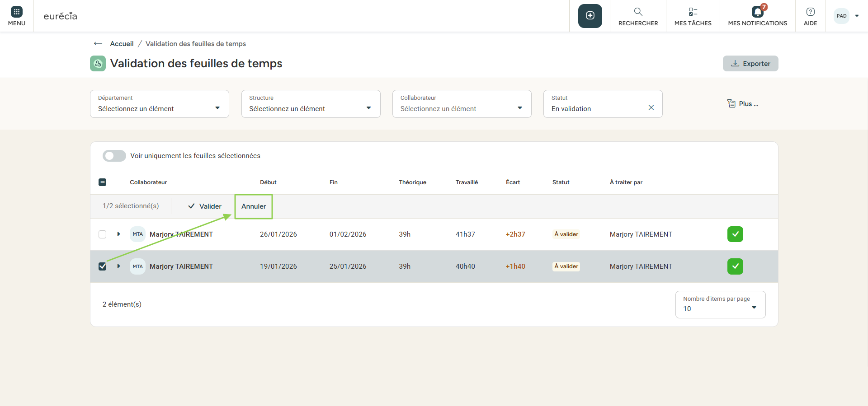Open the Département dropdown filter
Viewport: 868px width, 406px height.
pyautogui.click(x=159, y=104)
